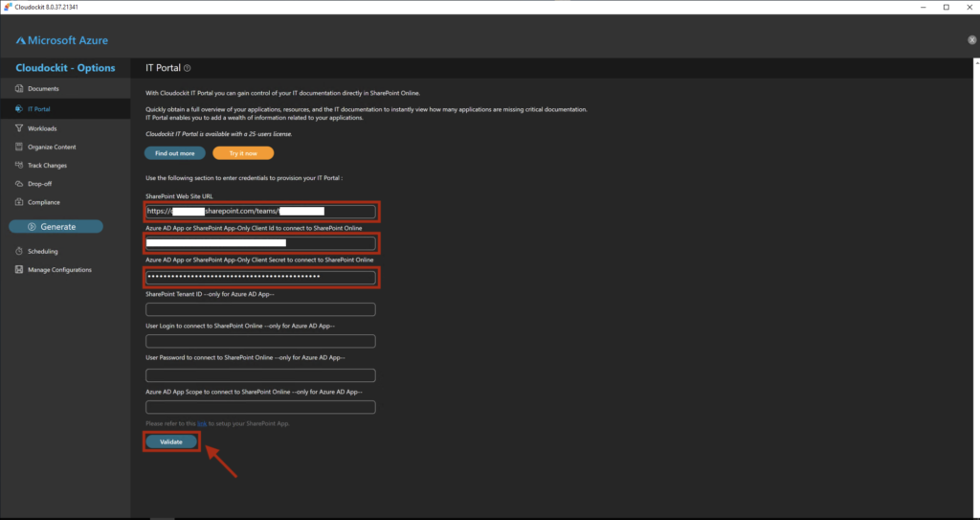
Task: Click the User Password field
Action: coord(260,375)
